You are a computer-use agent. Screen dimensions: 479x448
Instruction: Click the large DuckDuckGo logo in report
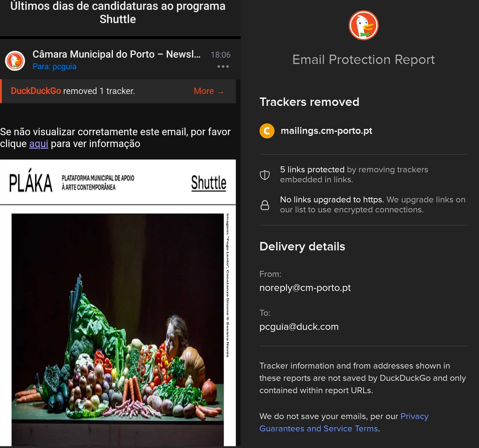click(363, 25)
